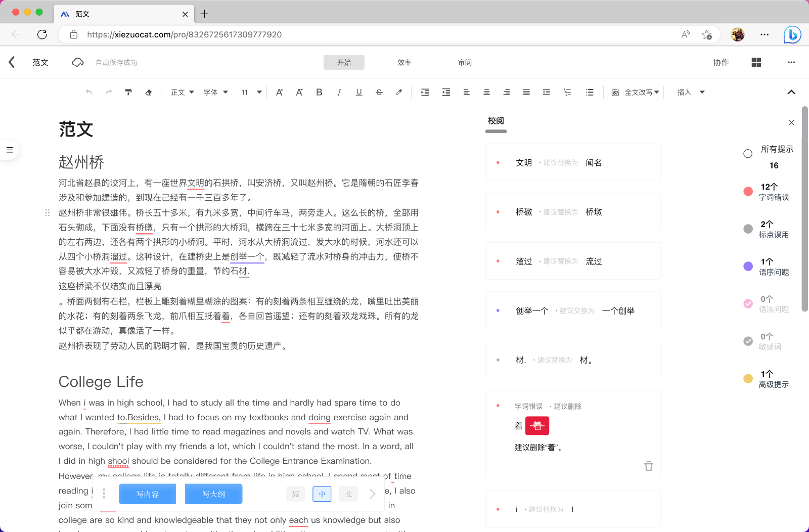Open the 插入 dropdown menu

691,92
